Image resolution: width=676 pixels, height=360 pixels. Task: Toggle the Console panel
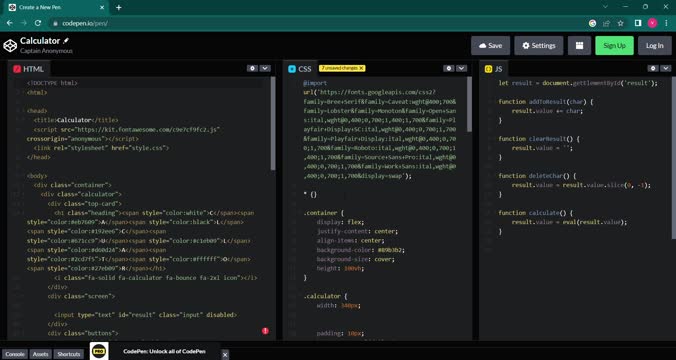click(15, 354)
